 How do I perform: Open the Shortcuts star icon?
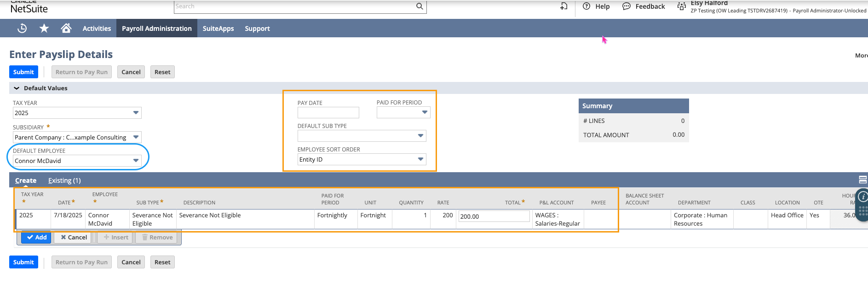(x=44, y=29)
